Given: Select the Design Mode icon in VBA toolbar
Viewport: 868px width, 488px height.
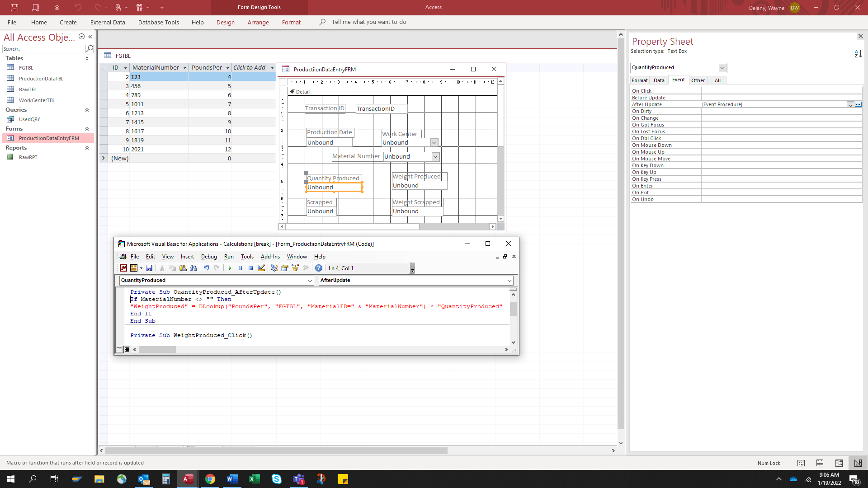Looking at the screenshot, I should coord(261,268).
